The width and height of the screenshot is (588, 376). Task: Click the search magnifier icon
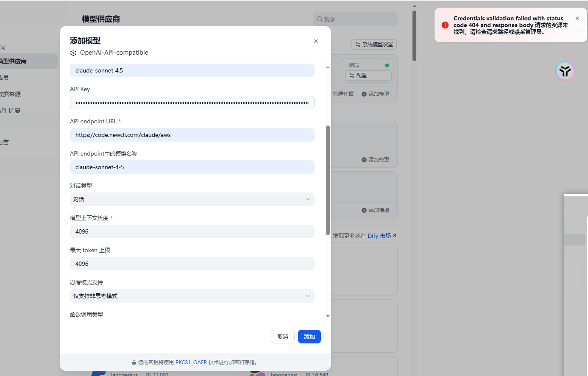tap(320, 19)
